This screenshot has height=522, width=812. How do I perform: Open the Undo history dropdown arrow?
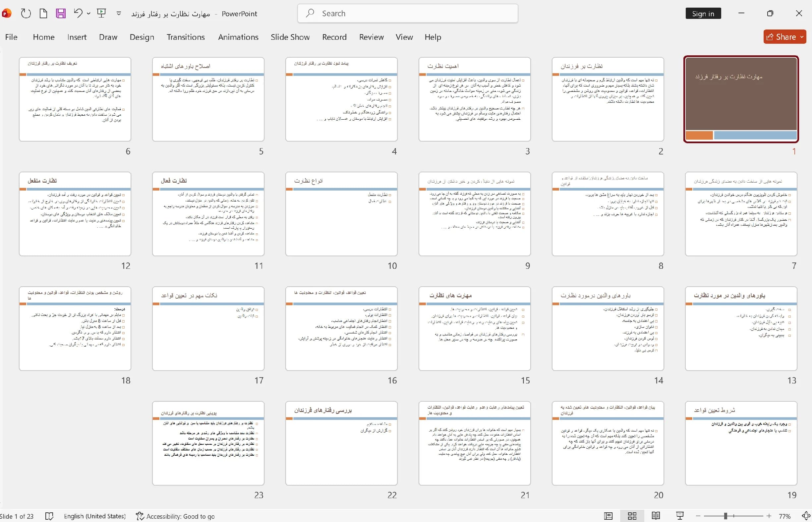pos(88,14)
